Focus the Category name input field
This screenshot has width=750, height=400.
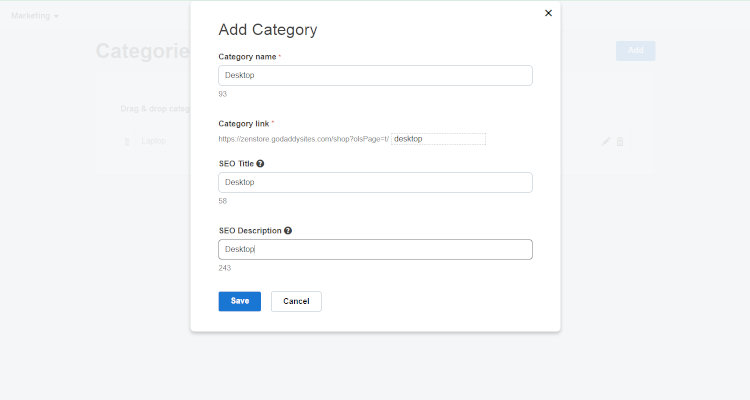(x=375, y=75)
